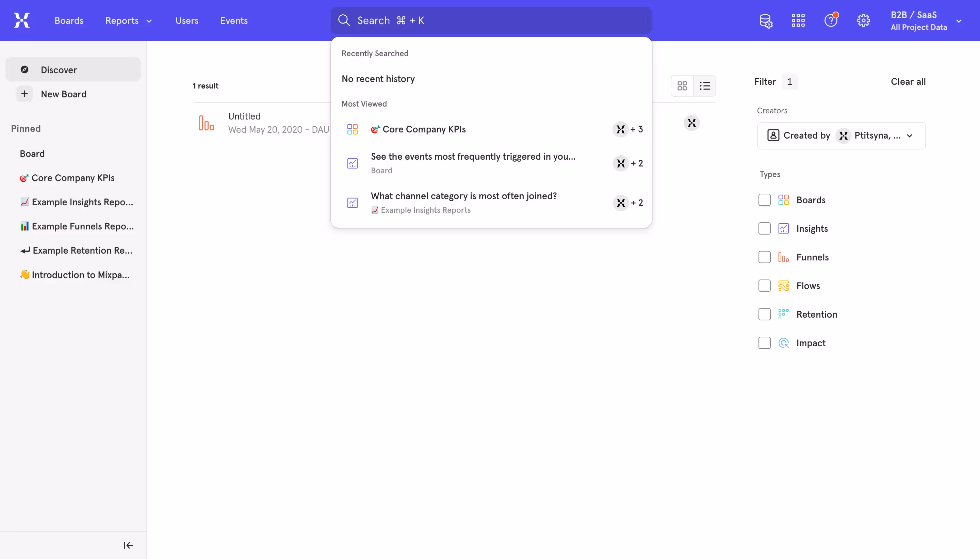The width and height of the screenshot is (980, 559).
Task: Open the help icon with notification badge
Action: (x=831, y=20)
